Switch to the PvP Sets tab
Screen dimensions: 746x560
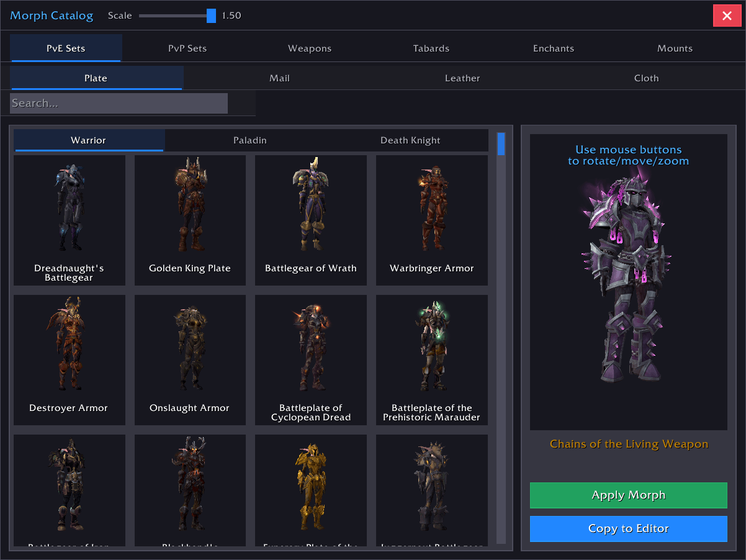[187, 48]
